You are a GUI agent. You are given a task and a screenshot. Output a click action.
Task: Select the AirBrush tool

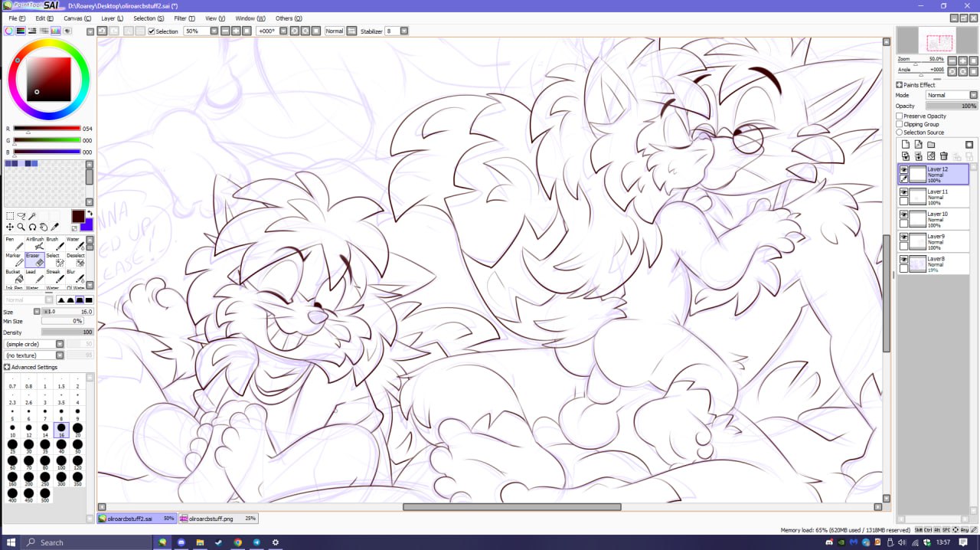tap(38, 244)
